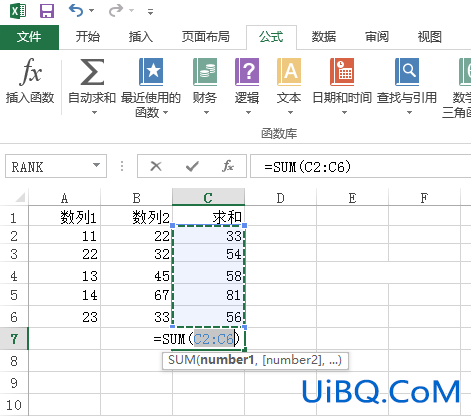Screen dimensions: 471x416
Task: Confirm the formula with the checkmark
Action: click(x=192, y=166)
